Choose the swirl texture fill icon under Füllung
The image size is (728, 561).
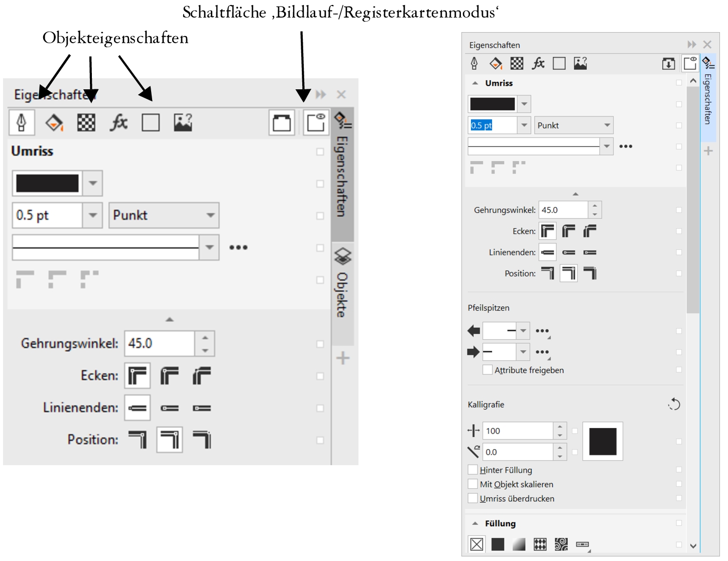click(561, 544)
